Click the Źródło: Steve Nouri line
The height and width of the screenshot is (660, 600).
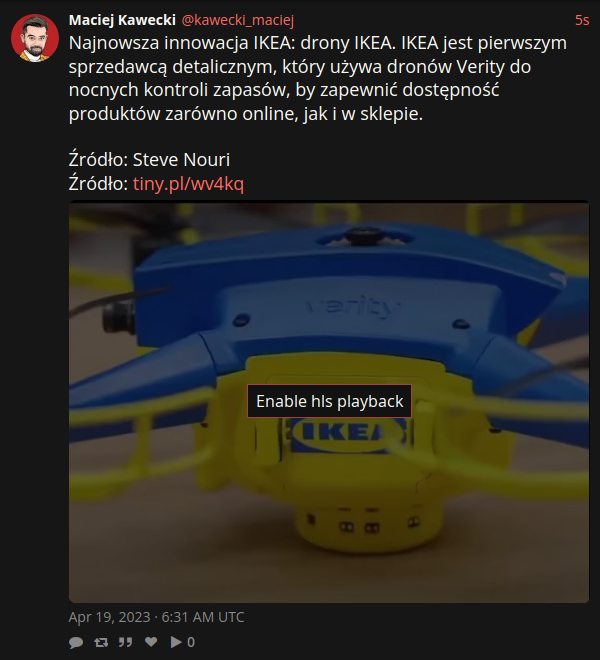tap(149, 160)
